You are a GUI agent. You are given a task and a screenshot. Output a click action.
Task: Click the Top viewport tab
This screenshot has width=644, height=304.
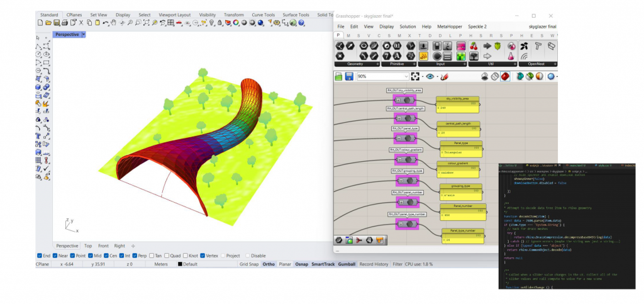click(88, 245)
